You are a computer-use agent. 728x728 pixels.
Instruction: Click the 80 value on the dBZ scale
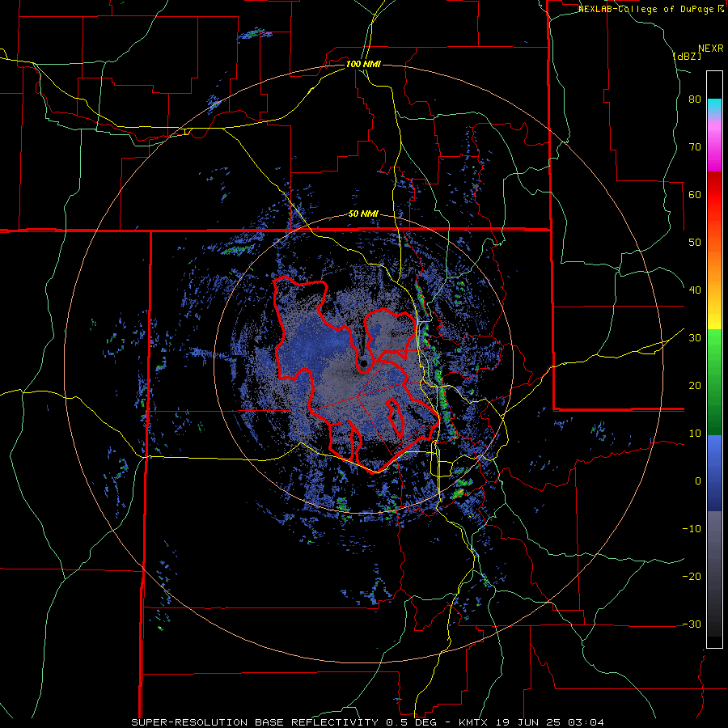point(695,99)
